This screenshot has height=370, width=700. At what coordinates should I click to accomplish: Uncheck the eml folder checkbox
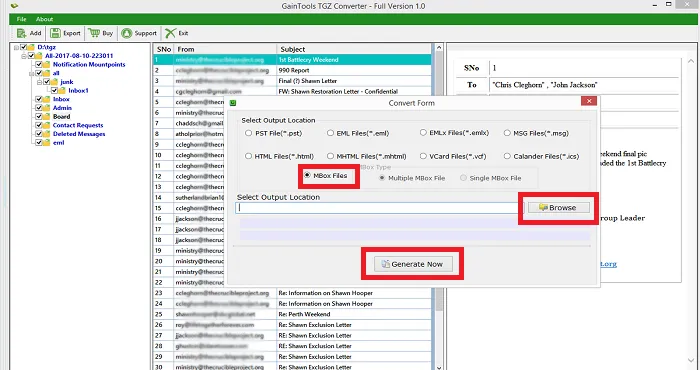click(x=39, y=143)
